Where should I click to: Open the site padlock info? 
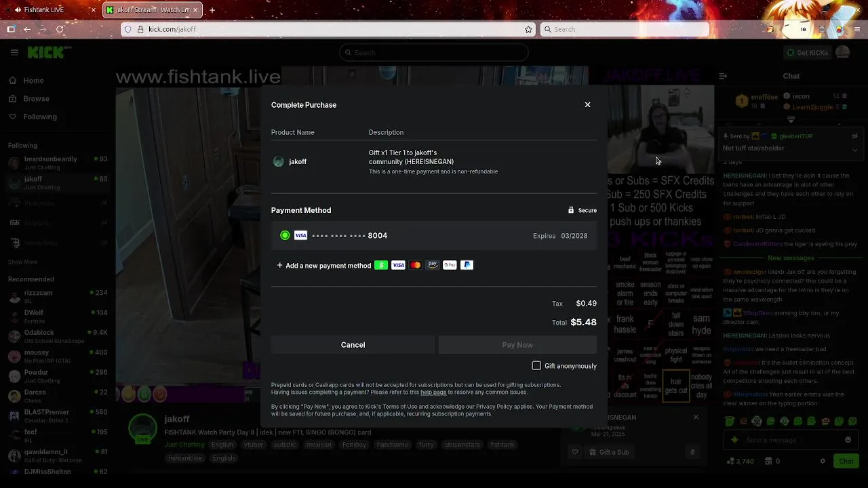pos(140,29)
